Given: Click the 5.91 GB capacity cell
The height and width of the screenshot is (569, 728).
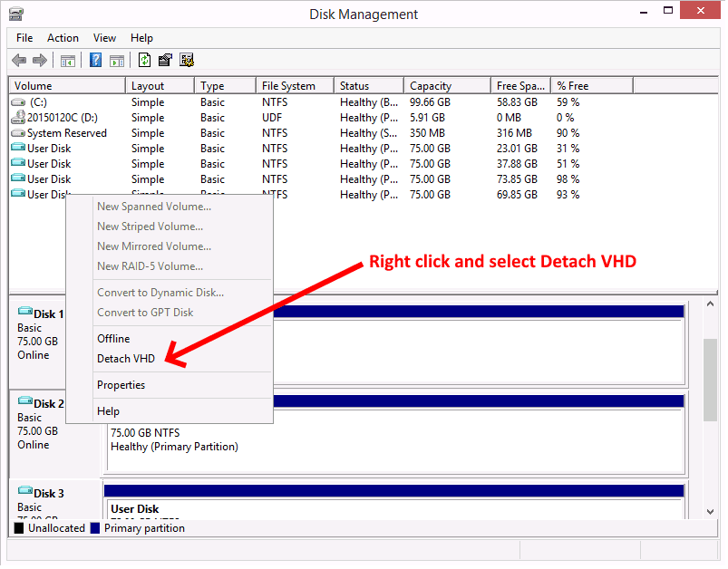Looking at the screenshot, I should 428,118.
